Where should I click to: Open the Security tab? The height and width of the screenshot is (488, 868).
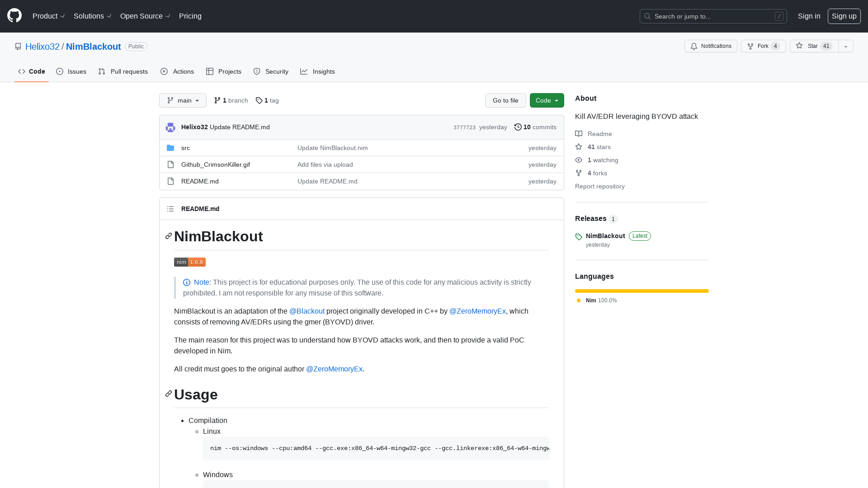point(271,71)
